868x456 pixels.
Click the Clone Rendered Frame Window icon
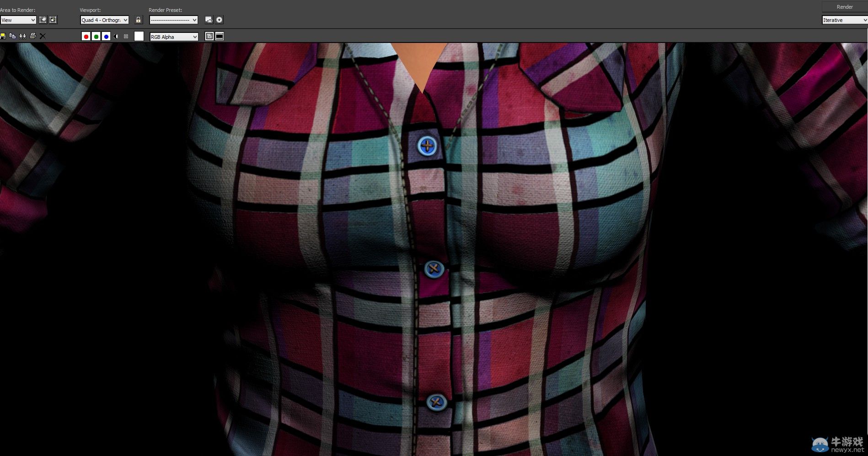(x=22, y=36)
